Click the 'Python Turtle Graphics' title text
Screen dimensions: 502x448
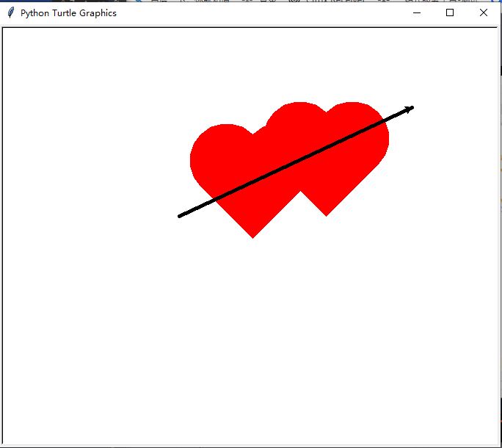(68, 13)
